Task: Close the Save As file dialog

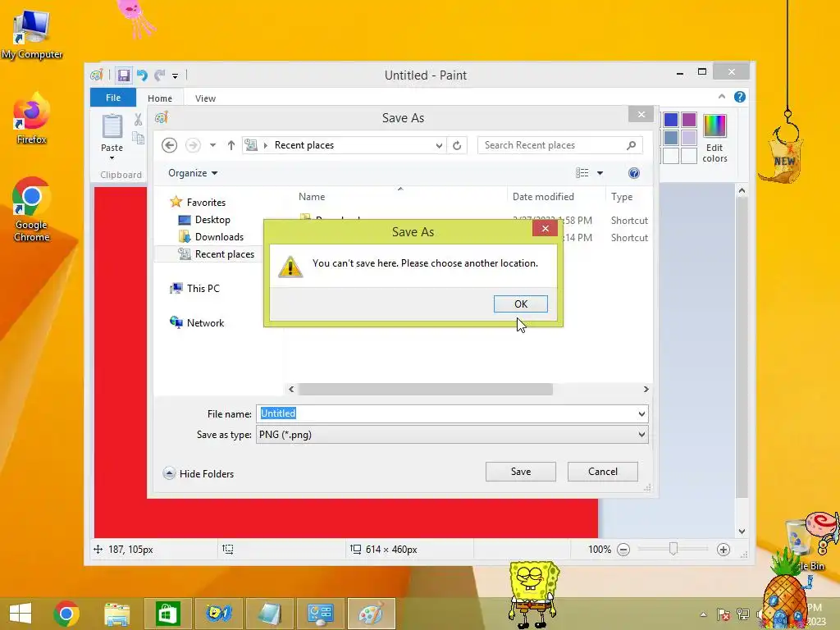Action: click(x=641, y=114)
